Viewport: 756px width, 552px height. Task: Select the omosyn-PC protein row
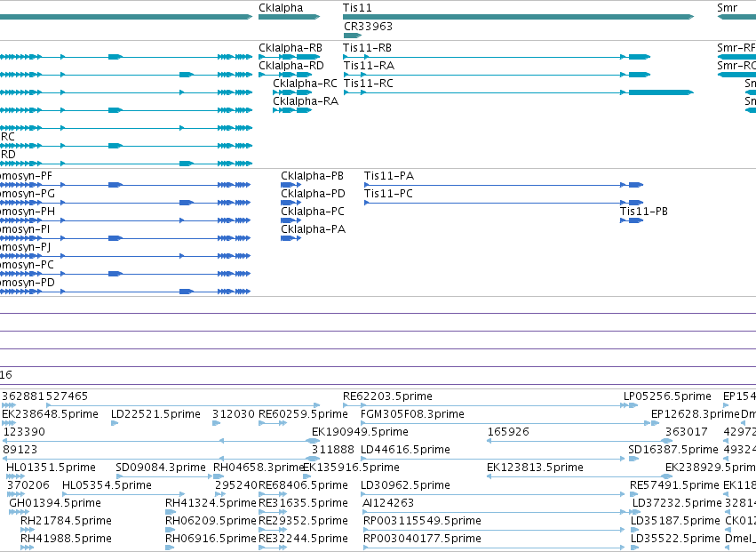point(125,274)
